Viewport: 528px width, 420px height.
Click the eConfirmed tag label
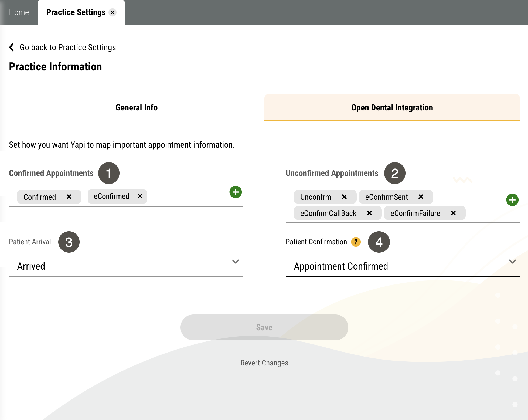pyautogui.click(x=111, y=196)
